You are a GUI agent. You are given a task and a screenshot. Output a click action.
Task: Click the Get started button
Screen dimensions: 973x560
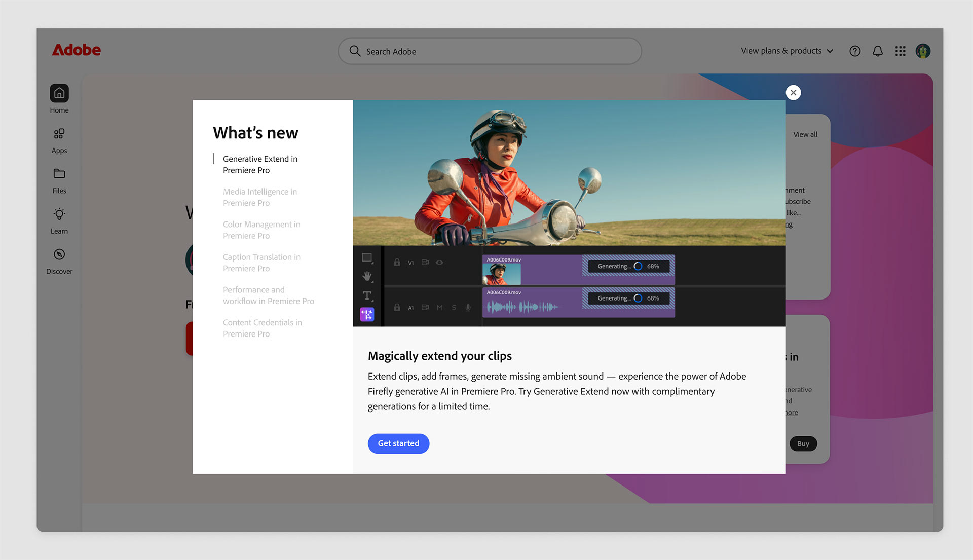click(x=398, y=443)
